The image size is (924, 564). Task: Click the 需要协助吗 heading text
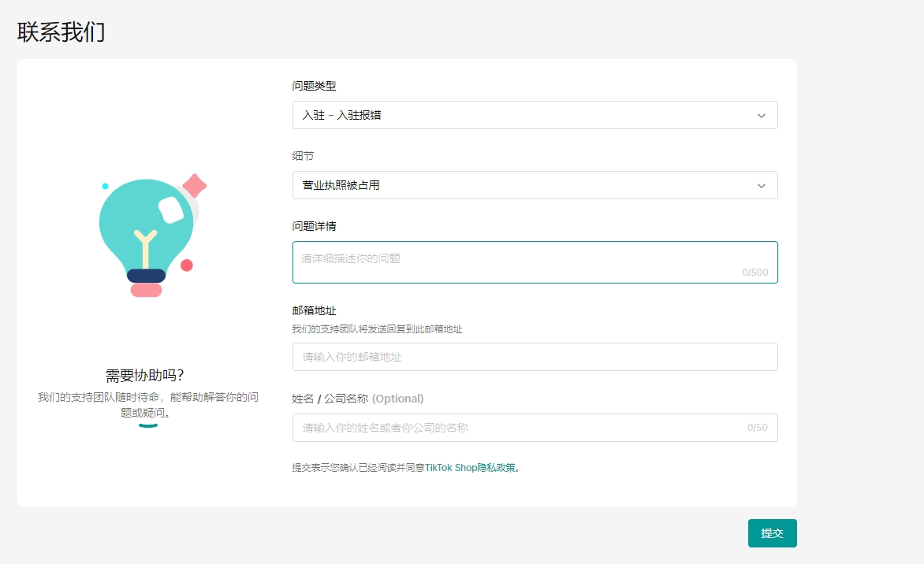146,375
